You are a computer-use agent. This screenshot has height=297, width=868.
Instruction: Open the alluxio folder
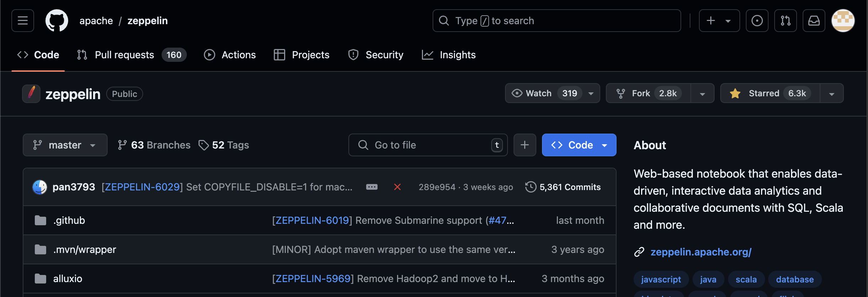(x=67, y=279)
